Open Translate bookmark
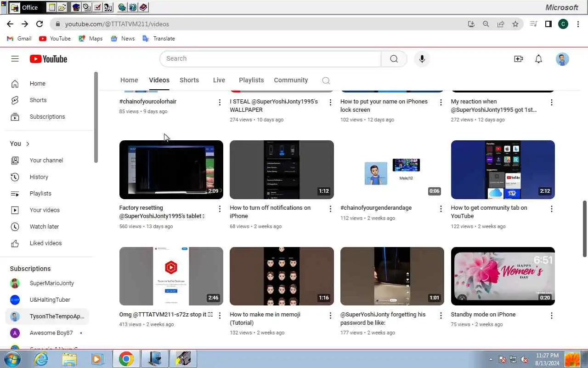The width and height of the screenshot is (588, 368). coord(158,39)
